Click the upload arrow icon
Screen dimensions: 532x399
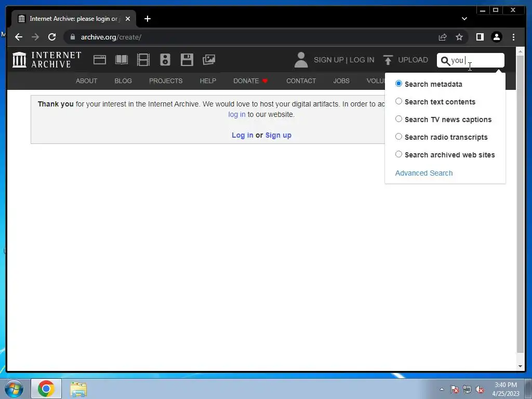pos(388,60)
